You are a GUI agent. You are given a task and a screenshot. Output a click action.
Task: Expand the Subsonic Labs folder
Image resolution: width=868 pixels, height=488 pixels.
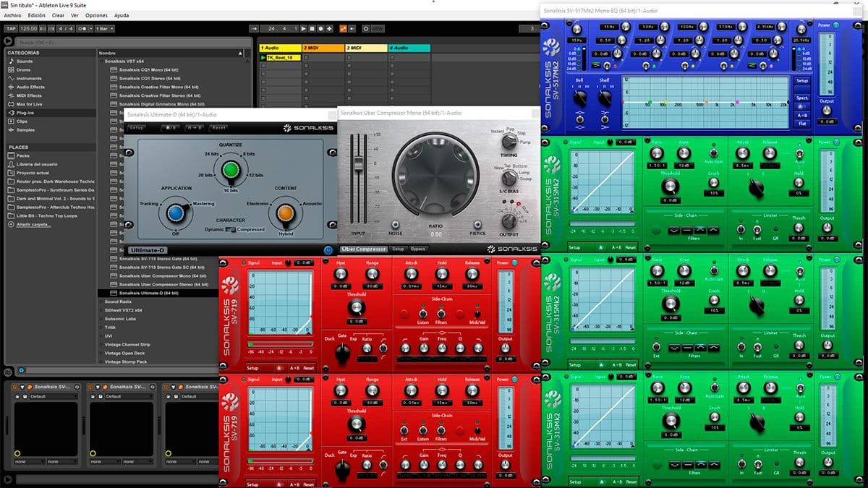101,318
